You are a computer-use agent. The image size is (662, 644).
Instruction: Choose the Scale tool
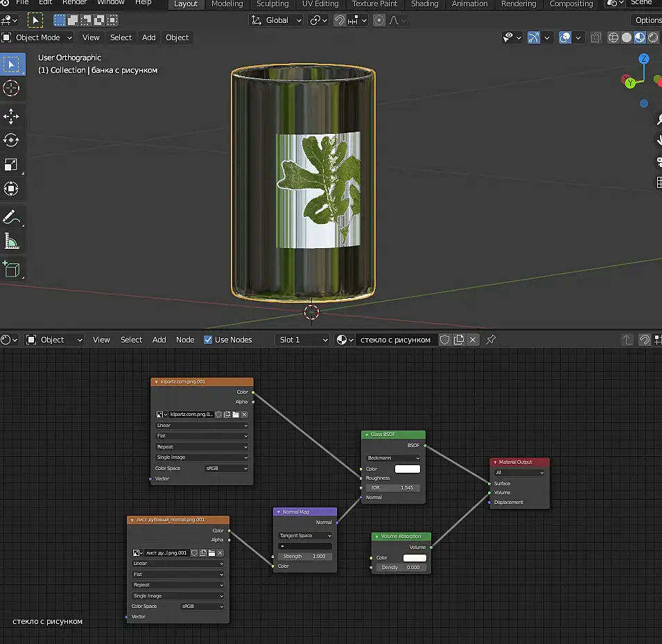point(12,164)
